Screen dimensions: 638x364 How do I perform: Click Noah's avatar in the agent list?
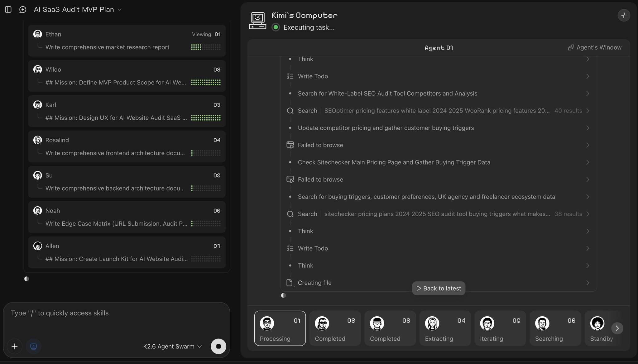pos(38,210)
